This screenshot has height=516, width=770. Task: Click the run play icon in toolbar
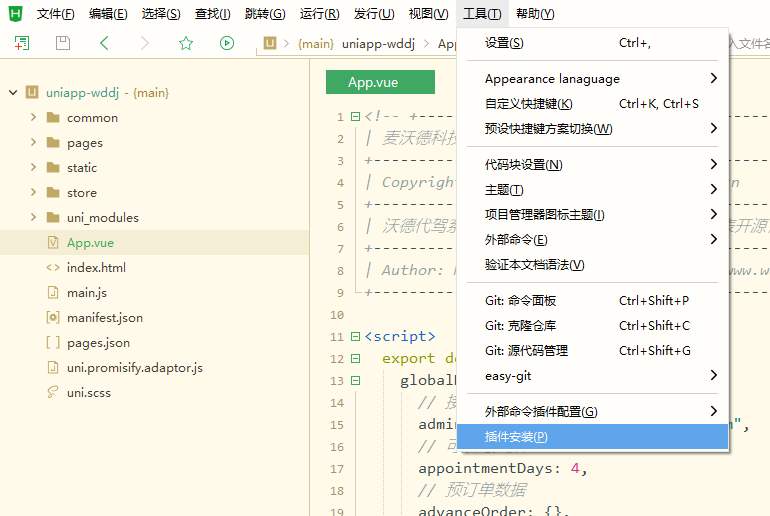[226, 43]
